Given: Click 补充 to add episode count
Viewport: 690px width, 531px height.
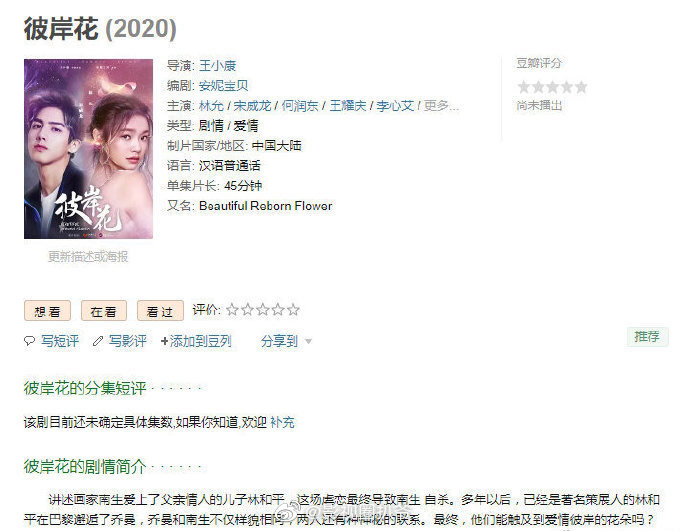Looking at the screenshot, I should (282, 422).
